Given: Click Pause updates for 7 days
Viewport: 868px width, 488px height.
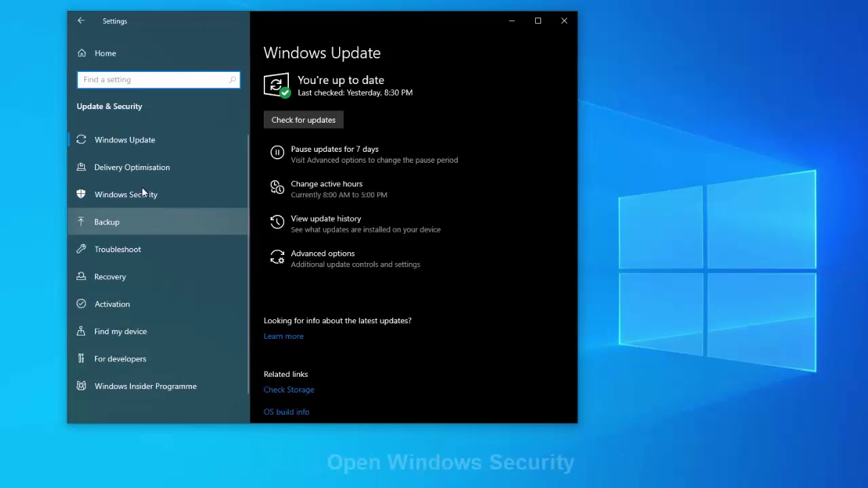Looking at the screenshot, I should coord(334,149).
